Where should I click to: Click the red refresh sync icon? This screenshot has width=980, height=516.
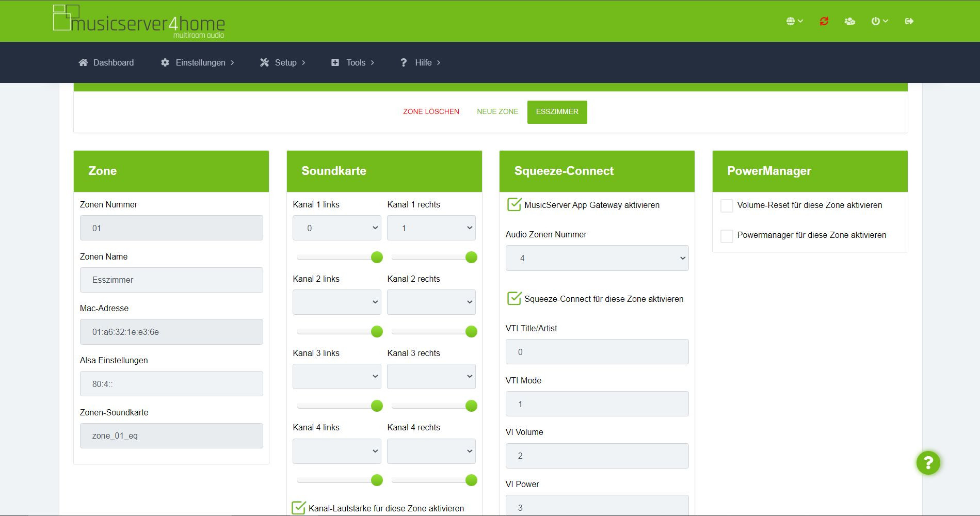(824, 21)
